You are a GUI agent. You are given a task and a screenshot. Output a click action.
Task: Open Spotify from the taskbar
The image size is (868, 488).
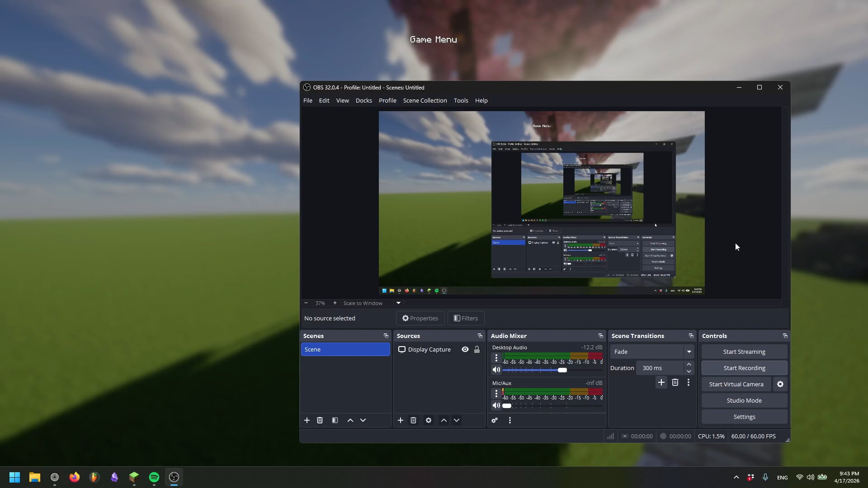click(x=154, y=477)
